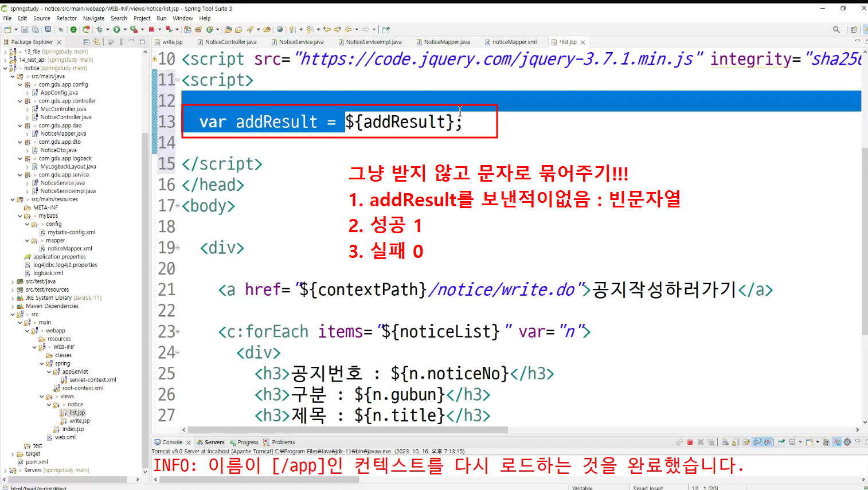The height and width of the screenshot is (490, 868).
Task: Close the list.jsp editor tab
Action: (x=583, y=42)
